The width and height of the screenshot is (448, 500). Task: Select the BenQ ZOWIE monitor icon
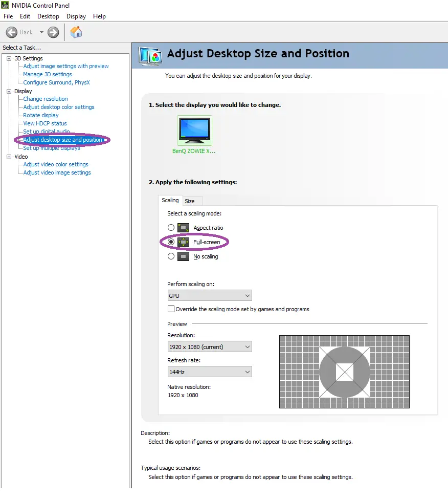click(194, 131)
